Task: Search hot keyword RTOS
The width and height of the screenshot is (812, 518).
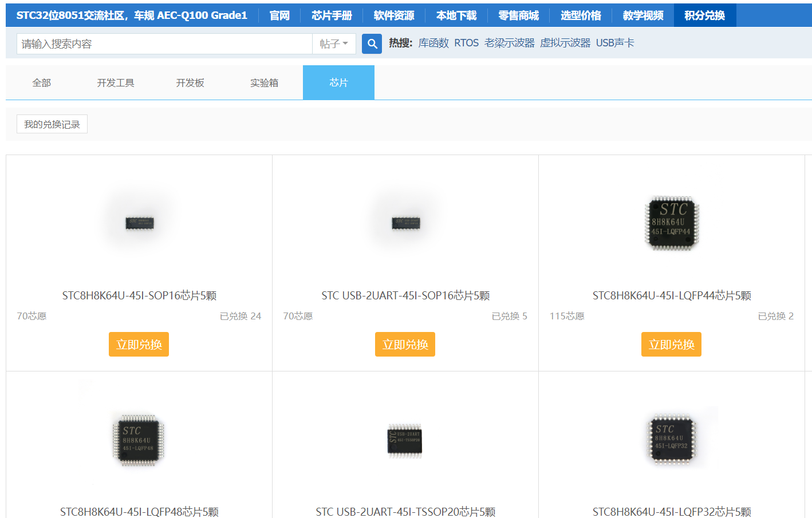Action: [x=466, y=43]
